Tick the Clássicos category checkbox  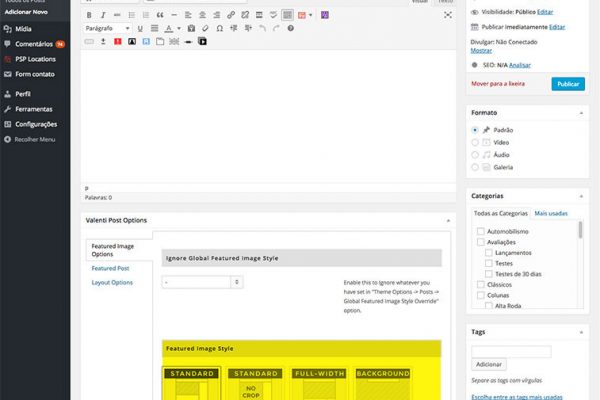[x=482, y=284]
